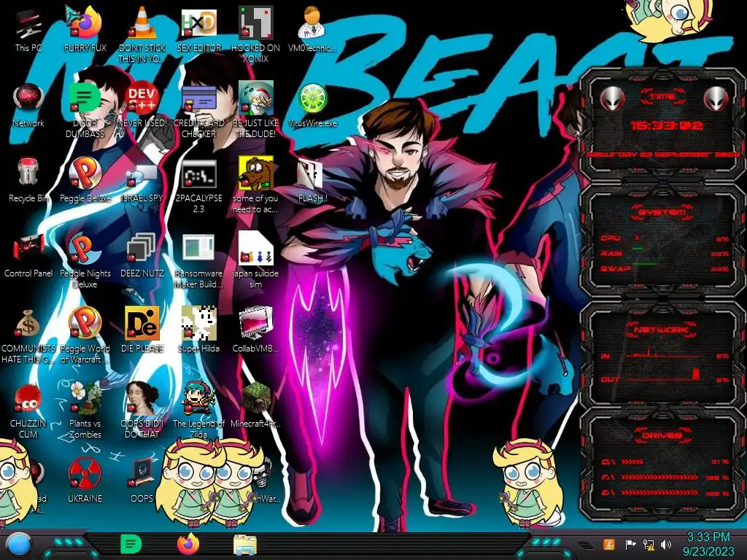Click the network status tray icon
Screen dimensions: 747x560
coord(649,544)
